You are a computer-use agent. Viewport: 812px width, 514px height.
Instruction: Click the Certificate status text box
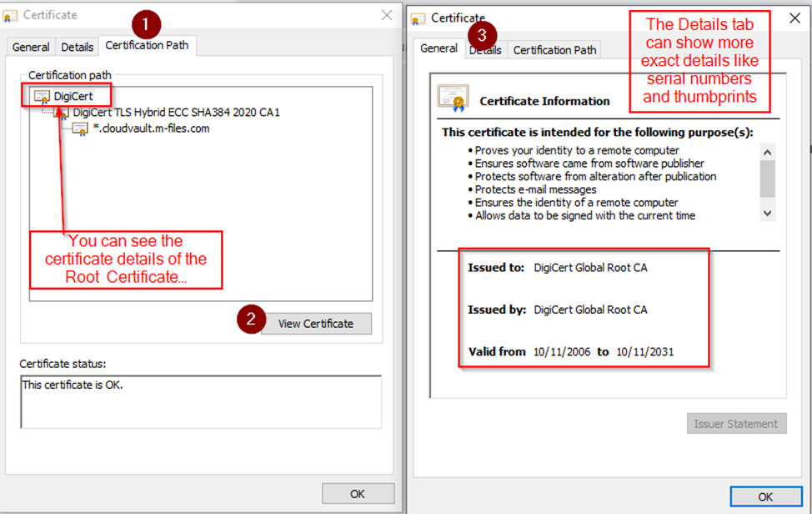point(201,402)
